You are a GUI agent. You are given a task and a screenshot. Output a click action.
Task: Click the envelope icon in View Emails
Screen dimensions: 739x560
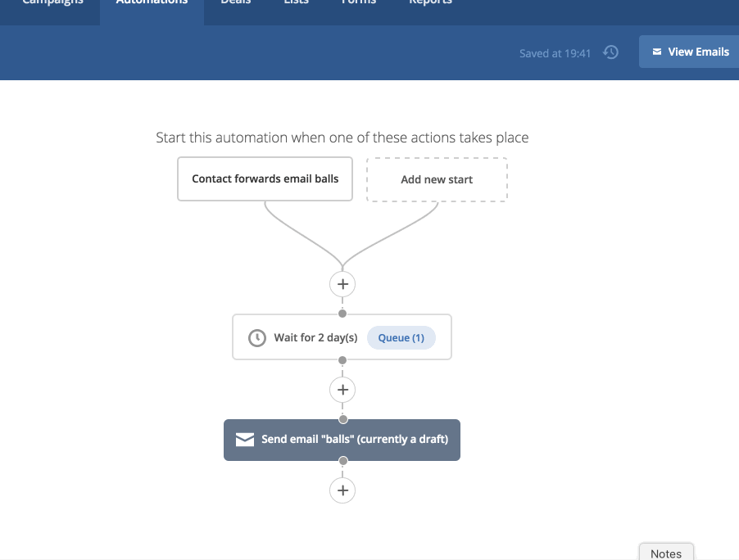point(656,52)
